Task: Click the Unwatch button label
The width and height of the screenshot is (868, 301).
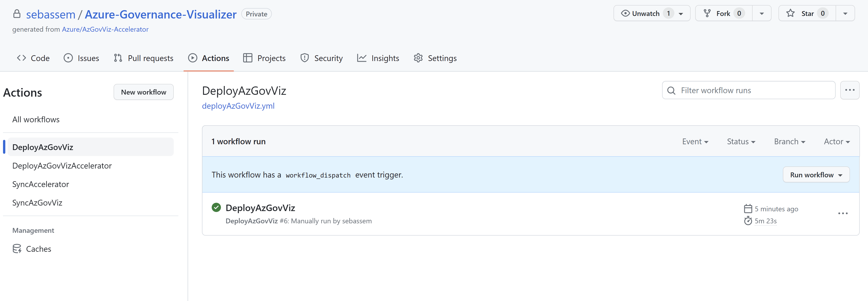Action: pyautogui.click(x=646, y=13)
